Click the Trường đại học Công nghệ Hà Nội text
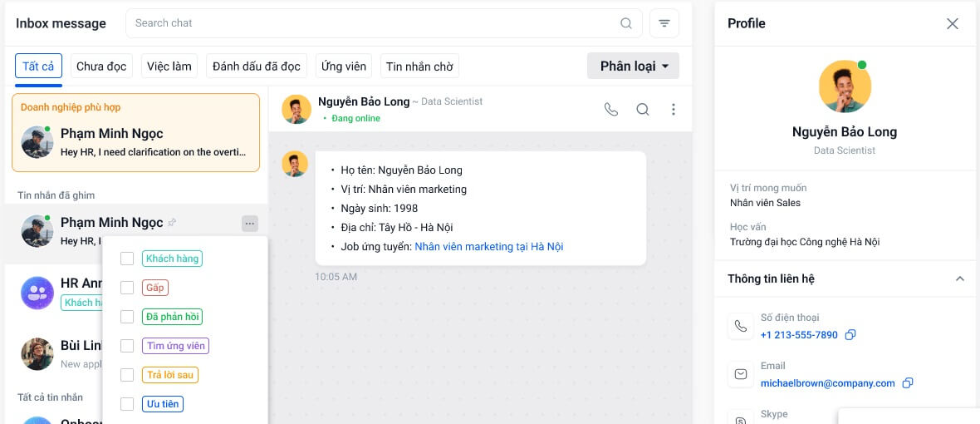This screenshot has width=980, height=424. point(805,242)
